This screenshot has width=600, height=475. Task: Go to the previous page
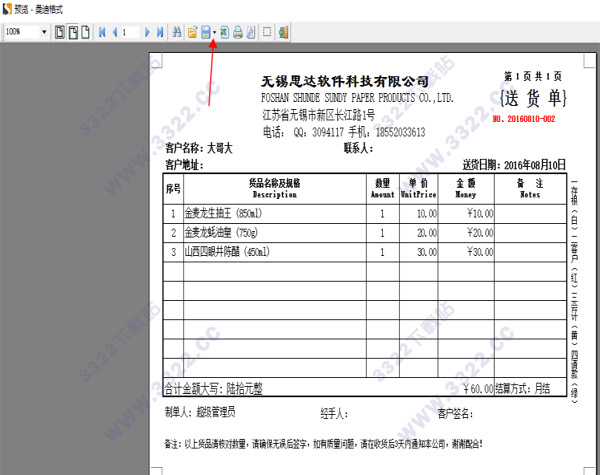pos(114,32)
